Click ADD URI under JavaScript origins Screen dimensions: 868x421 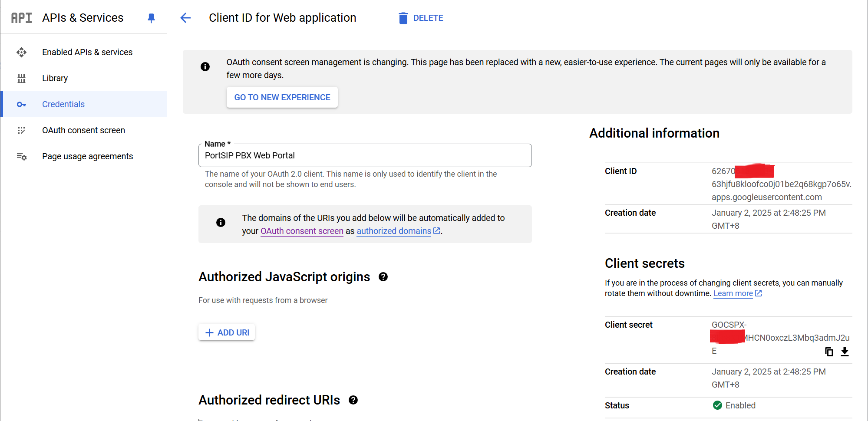pos(226,332)
